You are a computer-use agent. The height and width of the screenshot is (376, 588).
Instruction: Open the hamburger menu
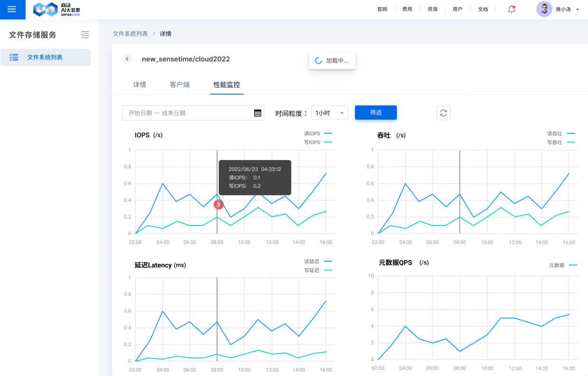[x=12, y=9]
